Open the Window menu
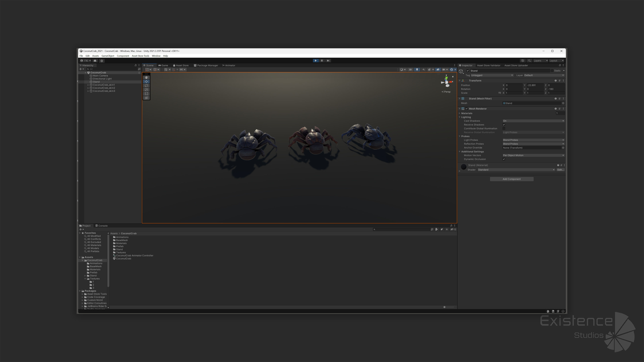 point(156,56)
